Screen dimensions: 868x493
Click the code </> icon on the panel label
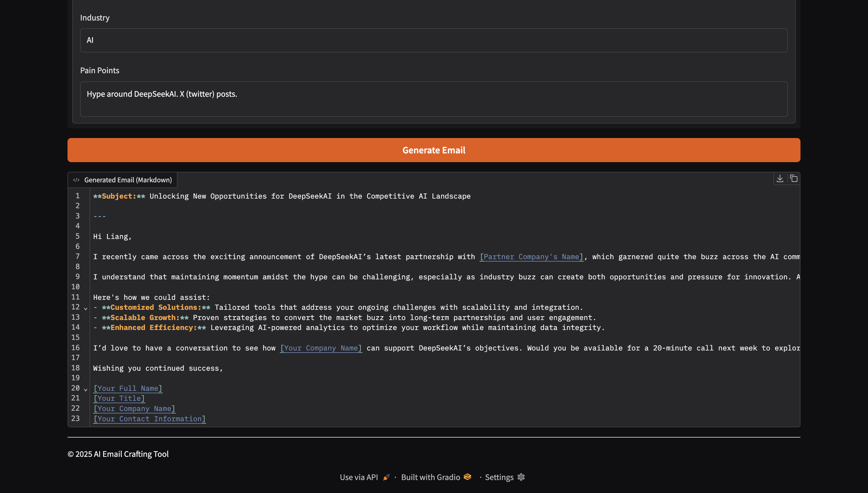77,180
